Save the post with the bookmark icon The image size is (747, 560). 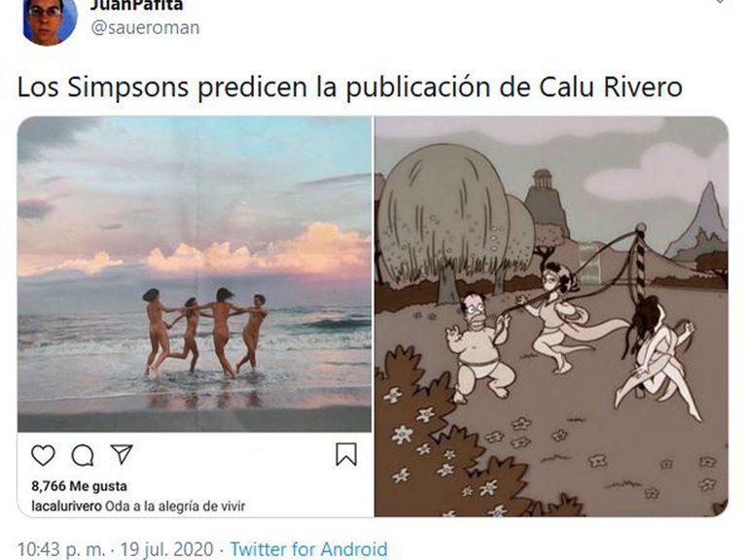[x=346, y=454]
